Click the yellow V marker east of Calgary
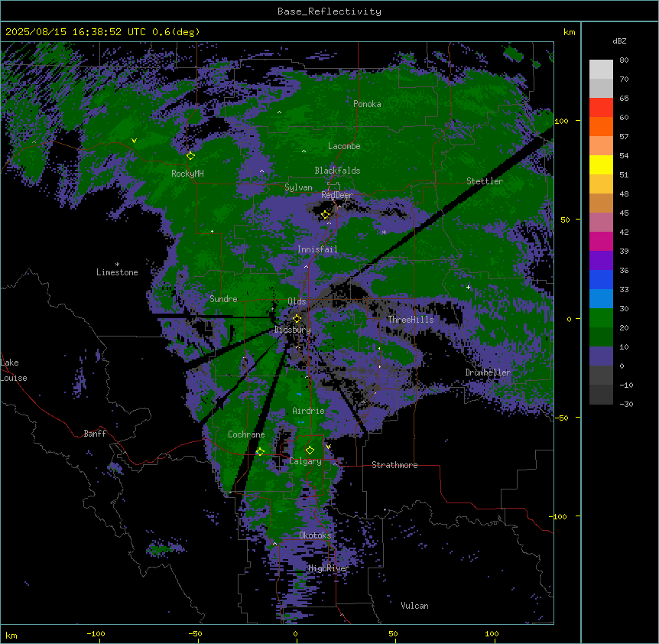The height and width of the screenshot is (644, 659). [328, 447]
